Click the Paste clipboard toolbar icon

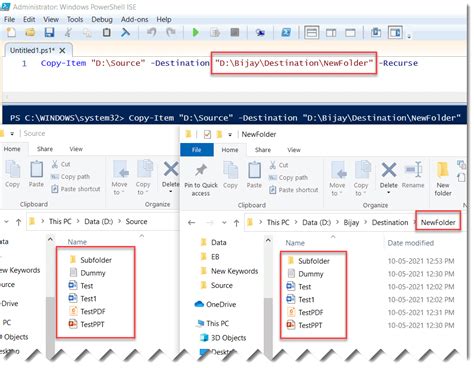[x=107, y=32]
